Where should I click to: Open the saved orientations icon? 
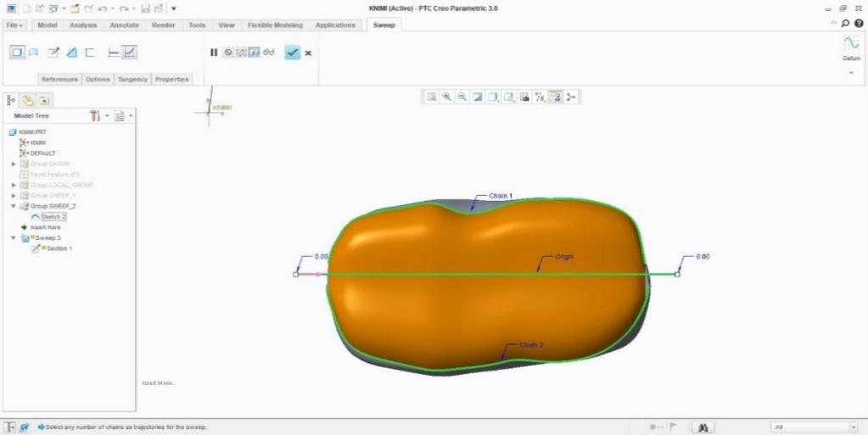point(509,97)
